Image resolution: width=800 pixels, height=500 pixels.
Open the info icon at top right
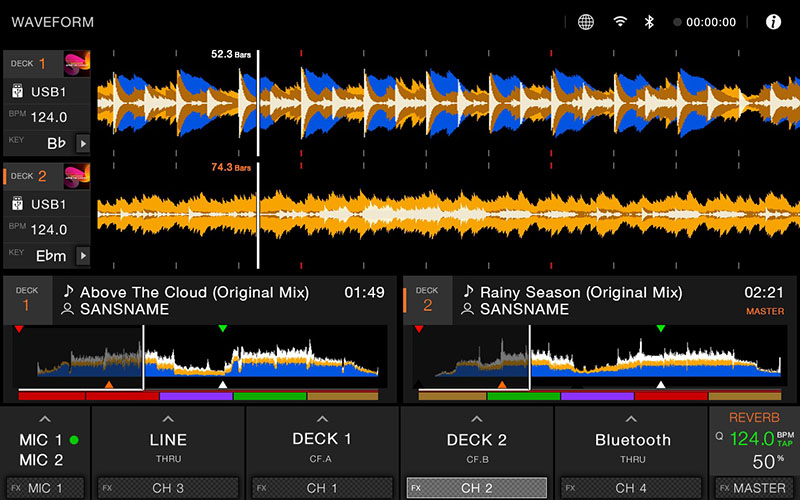[773, 22]
